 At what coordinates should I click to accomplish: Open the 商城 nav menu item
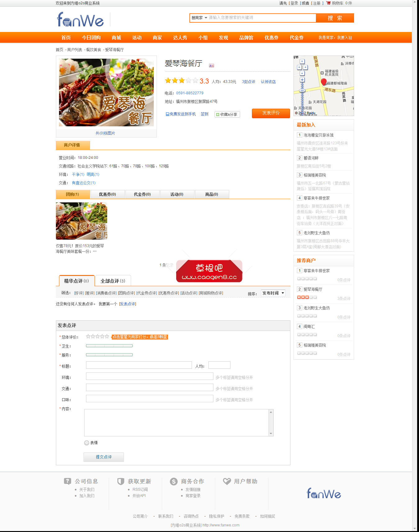[116, 38]
